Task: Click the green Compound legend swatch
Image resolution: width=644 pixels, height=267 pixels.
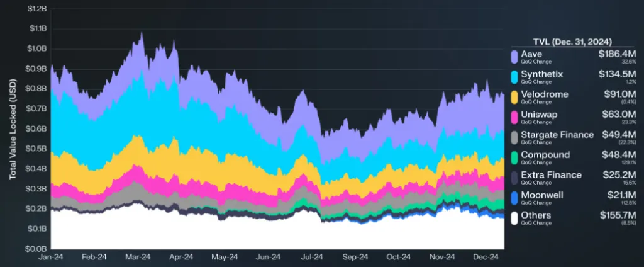Action: coord(514,158)
